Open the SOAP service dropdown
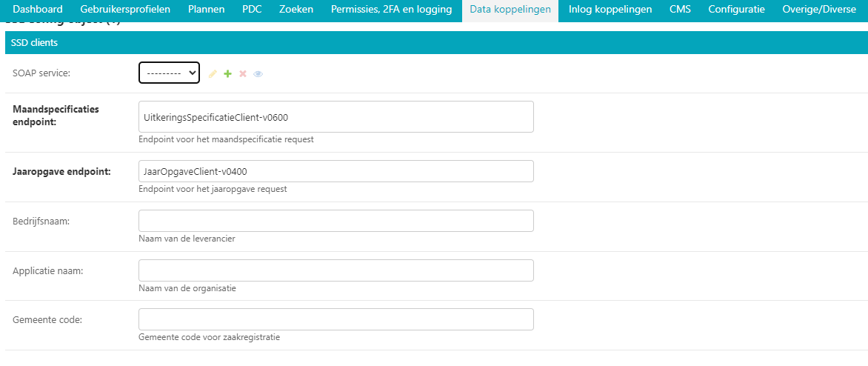 click(x=169, y=73)
